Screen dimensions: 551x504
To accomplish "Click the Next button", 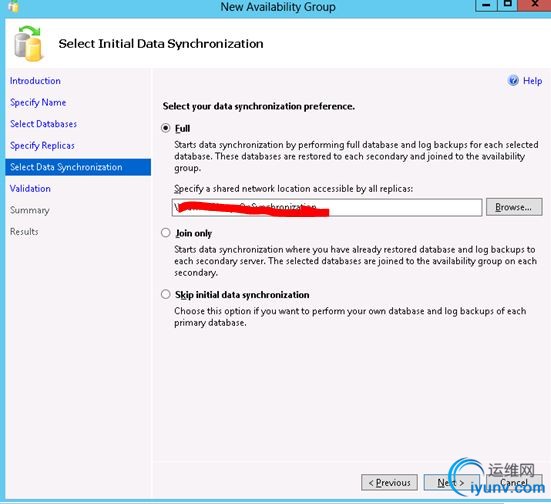I will tap(451, 483).
